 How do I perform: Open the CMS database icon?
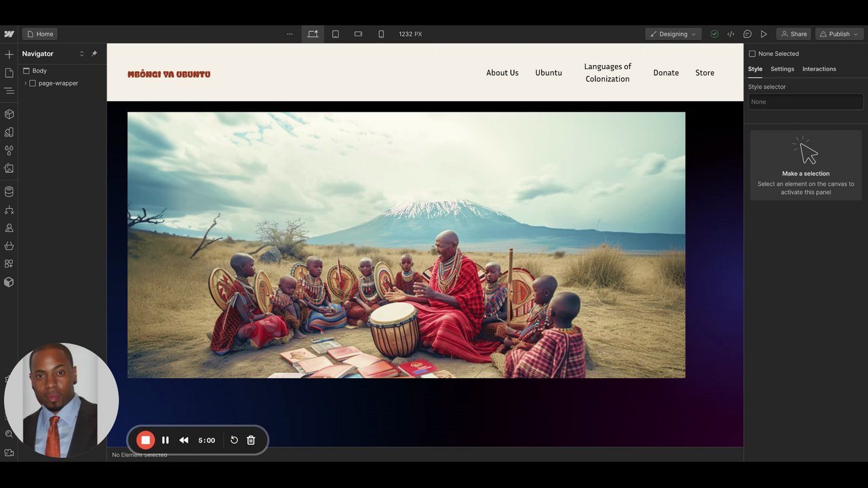(x=9, y=192)
